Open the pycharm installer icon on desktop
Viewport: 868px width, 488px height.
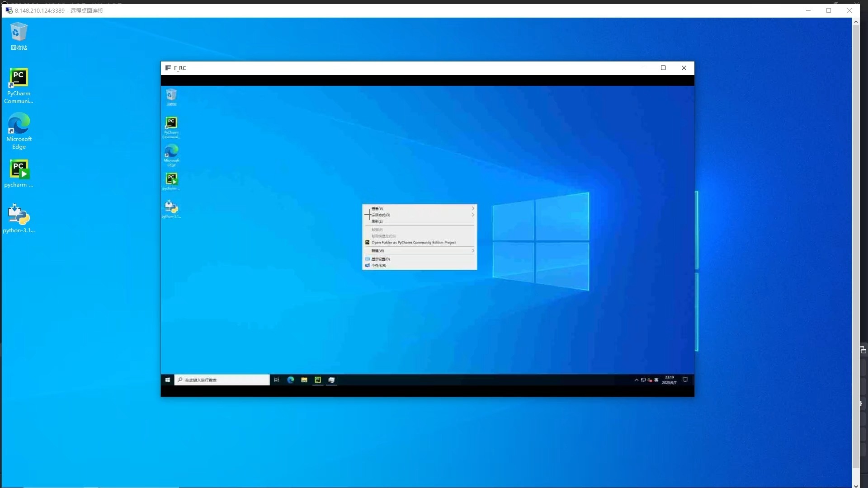(x=19, y=169)
